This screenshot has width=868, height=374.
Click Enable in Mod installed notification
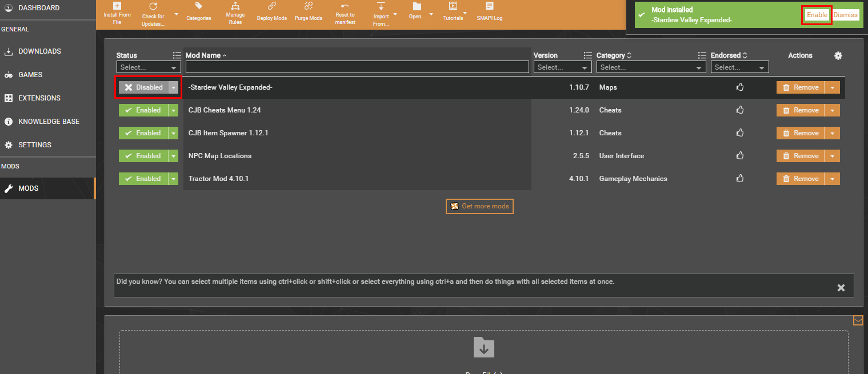point(817,15)
